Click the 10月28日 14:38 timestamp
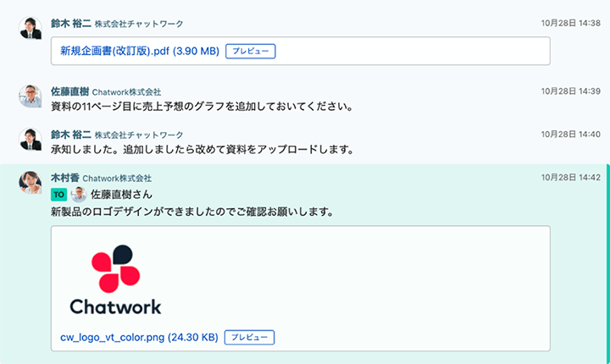This screenshot has width=610, height=364. (569, 24)
